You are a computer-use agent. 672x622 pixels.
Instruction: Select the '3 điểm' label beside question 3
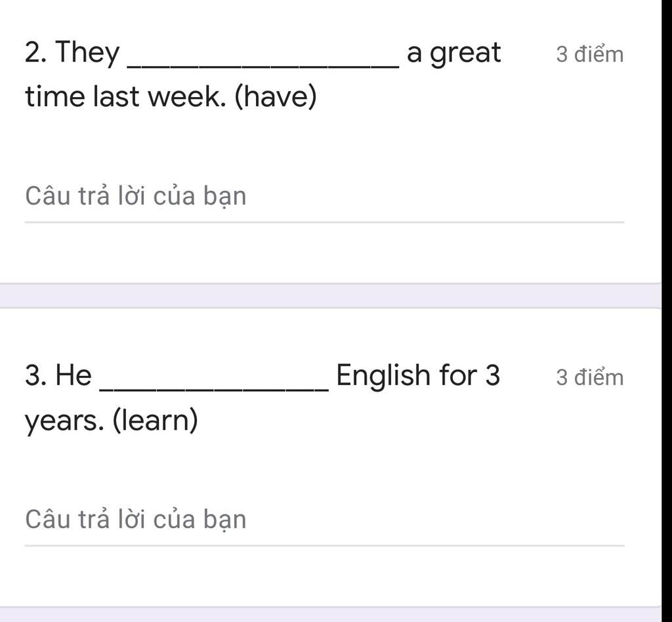click(590, 378)
